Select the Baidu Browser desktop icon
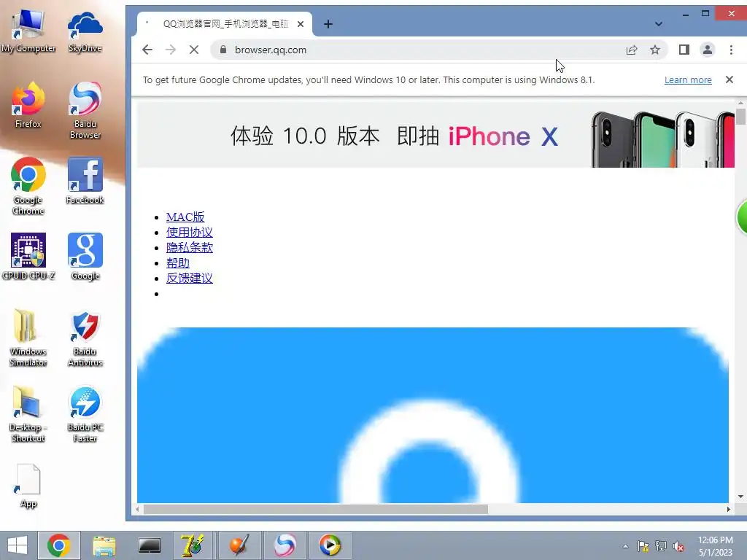 85,111
